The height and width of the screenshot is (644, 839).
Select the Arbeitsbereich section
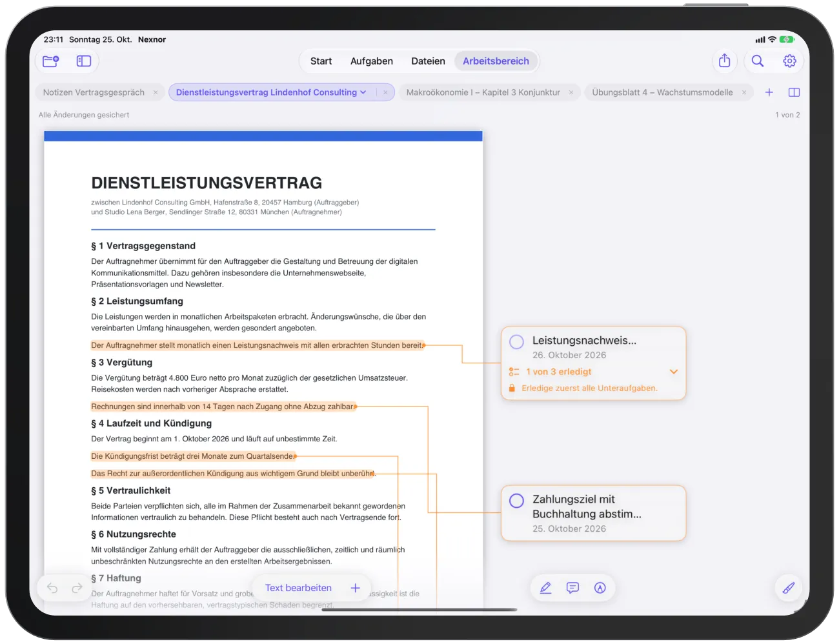click(496, 61)
